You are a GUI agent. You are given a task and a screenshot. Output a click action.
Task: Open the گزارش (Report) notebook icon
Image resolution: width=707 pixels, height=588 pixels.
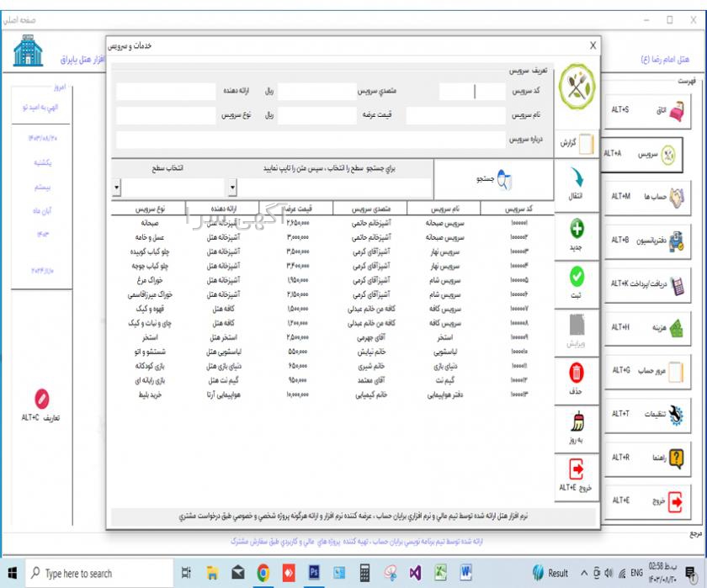[577, 143]
